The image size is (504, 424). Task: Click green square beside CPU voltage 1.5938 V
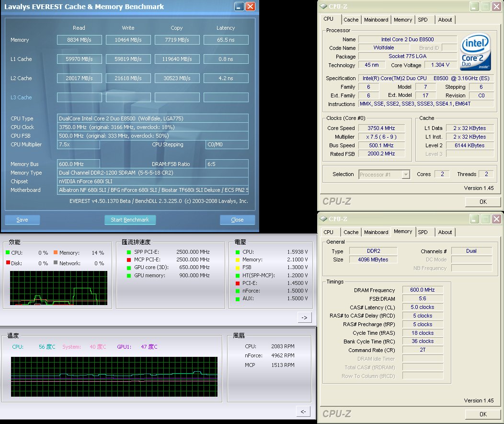(x=238, y=252)
